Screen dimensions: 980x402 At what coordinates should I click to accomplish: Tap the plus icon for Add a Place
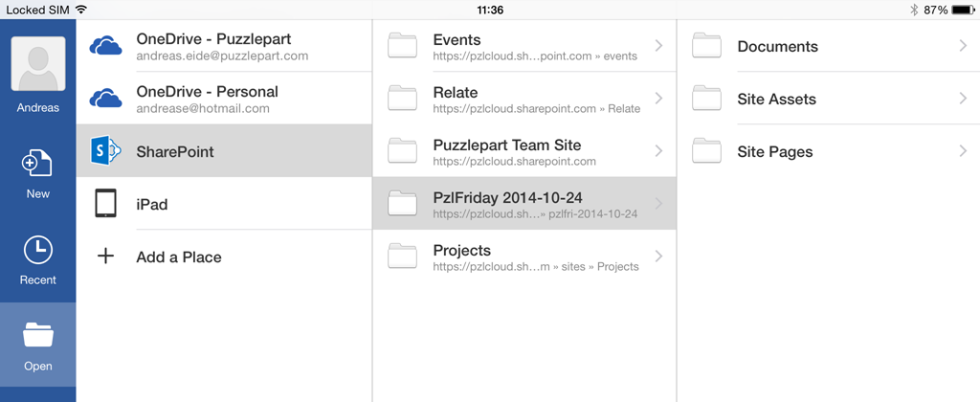tap(105, 257)
